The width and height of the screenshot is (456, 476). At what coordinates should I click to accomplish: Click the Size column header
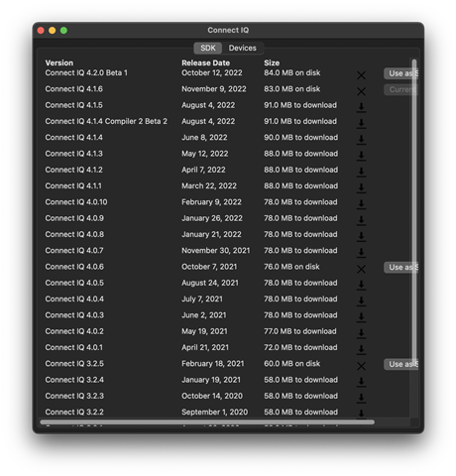pyautogui.click(x=272, y=62)
